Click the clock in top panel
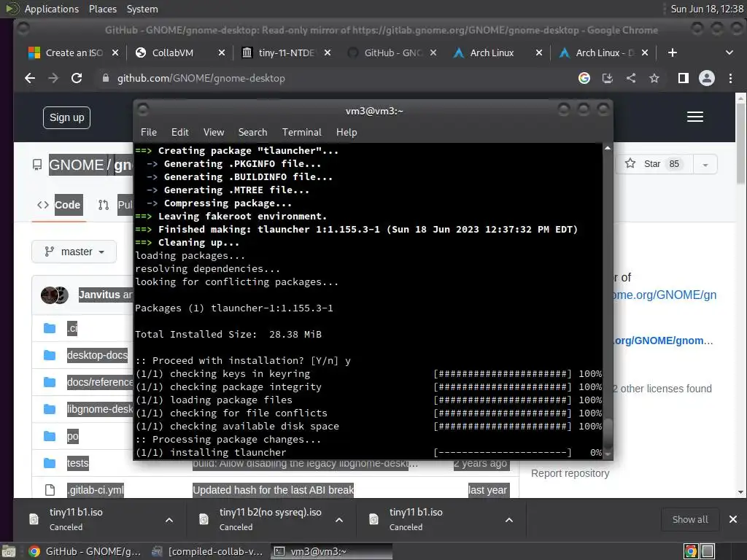This screenshot has height=560, width=747. coord(706,9)
